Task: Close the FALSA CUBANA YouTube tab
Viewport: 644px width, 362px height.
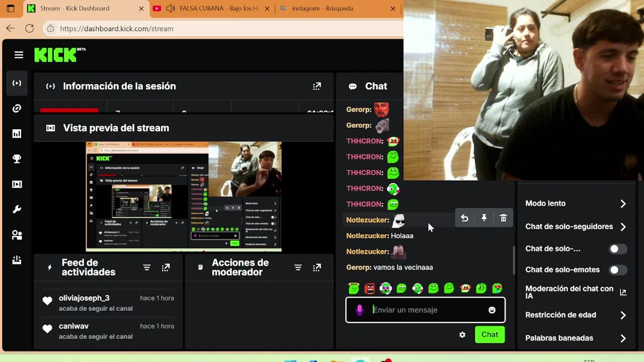Action: point(267,9)
